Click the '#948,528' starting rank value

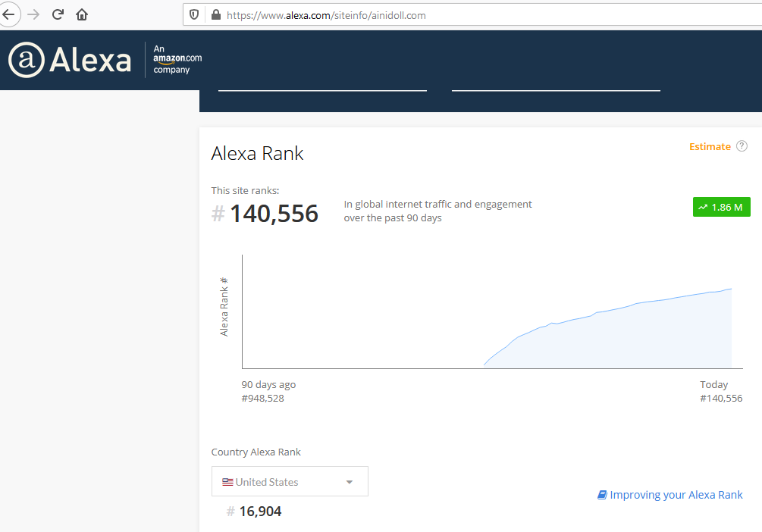tap(262, 398)
